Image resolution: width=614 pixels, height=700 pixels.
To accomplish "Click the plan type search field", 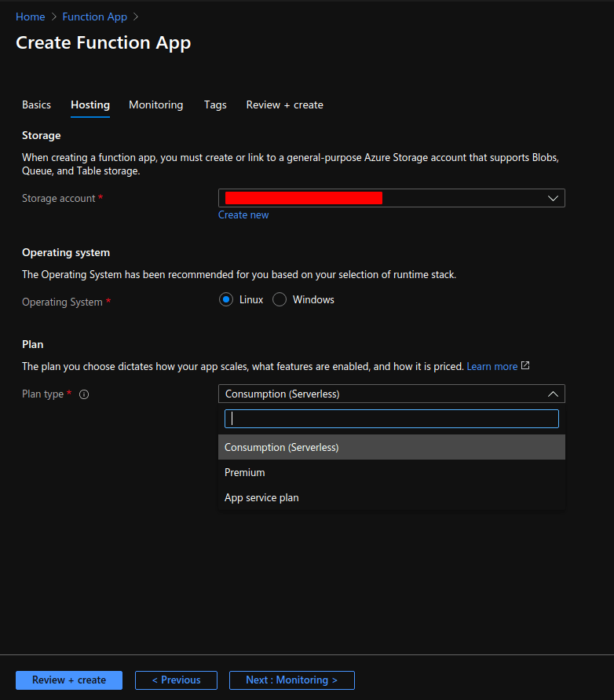I will (x=391, y=419).
